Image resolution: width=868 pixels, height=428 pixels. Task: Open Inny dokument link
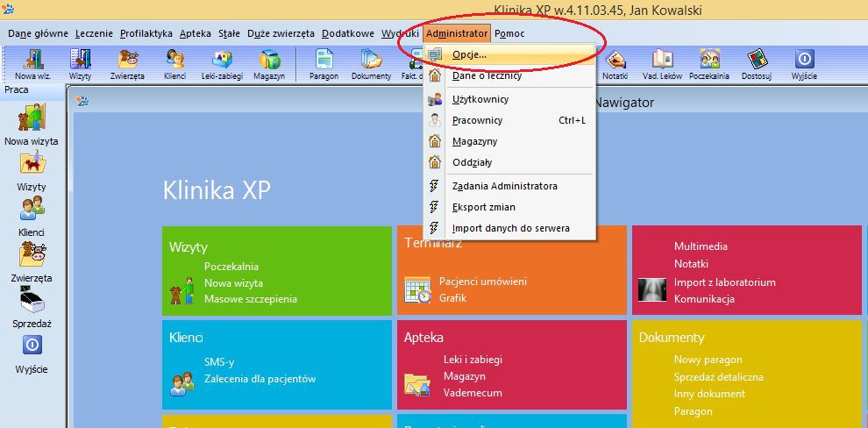pos(709,394)
